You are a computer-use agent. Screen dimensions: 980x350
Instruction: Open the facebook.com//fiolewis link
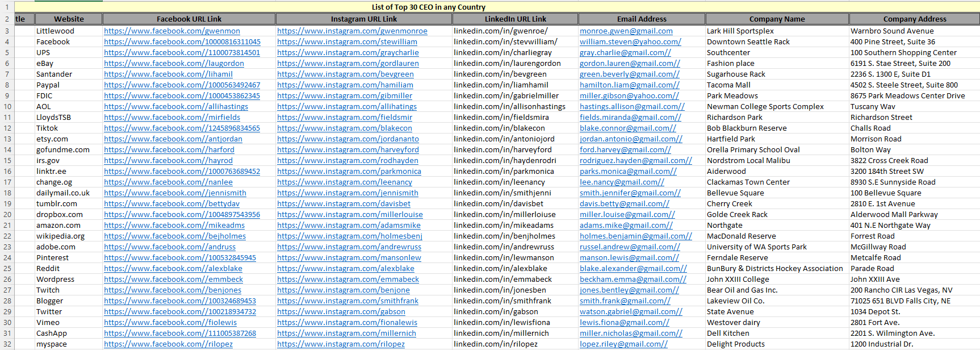(x=170, y=323)
